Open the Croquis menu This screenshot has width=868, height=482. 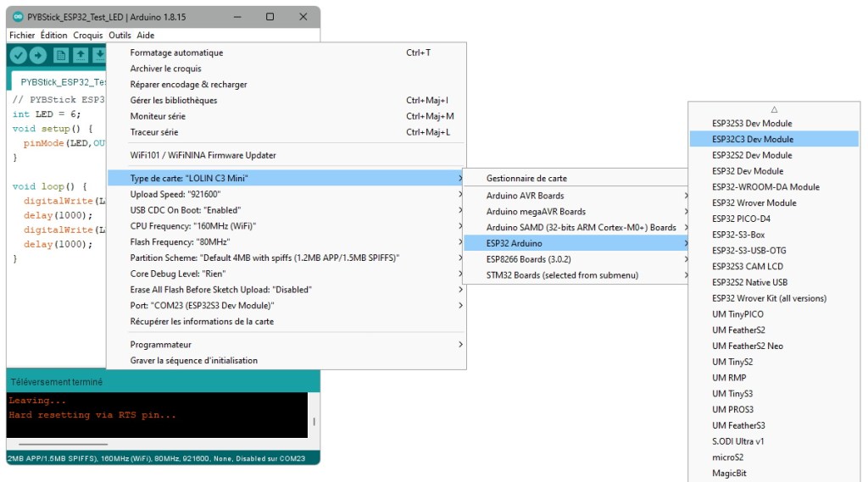(87, 36)
